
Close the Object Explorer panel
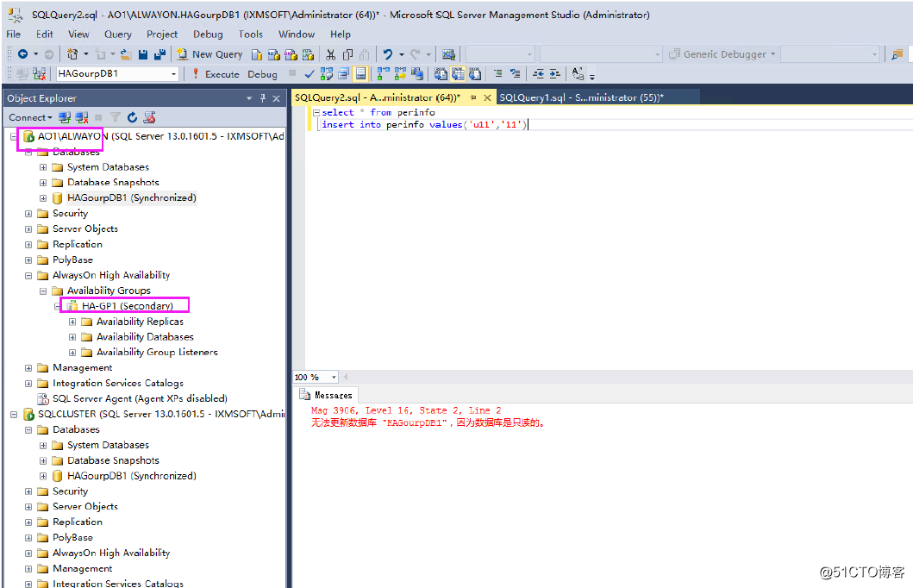point(277,98)
